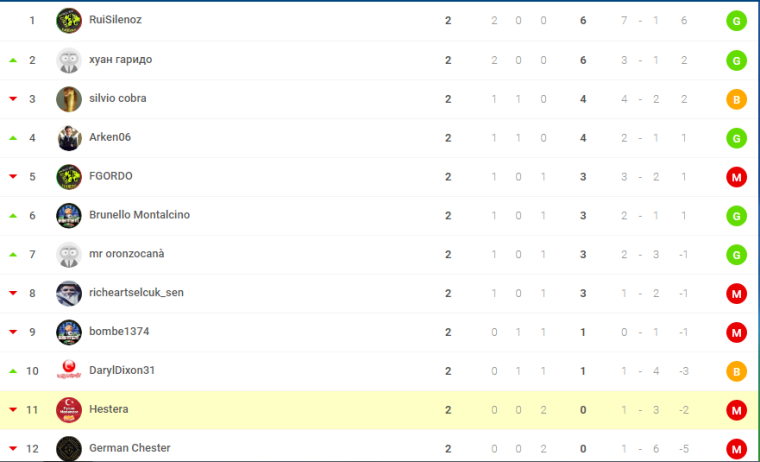Click orange B badge on DarylDixon31 row
The width and height of the screenshot is (760, 462).
tap(736, 371)
